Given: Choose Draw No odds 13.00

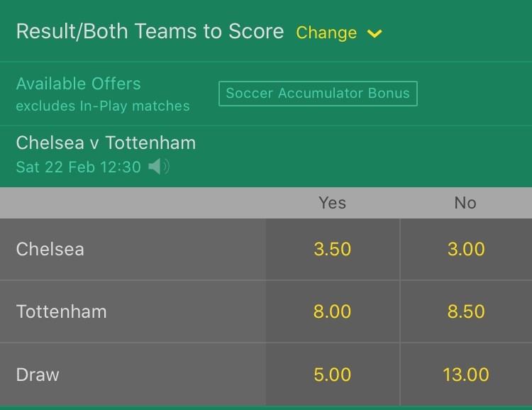Looking at the screenshot, I should click(x=466, y=374).
